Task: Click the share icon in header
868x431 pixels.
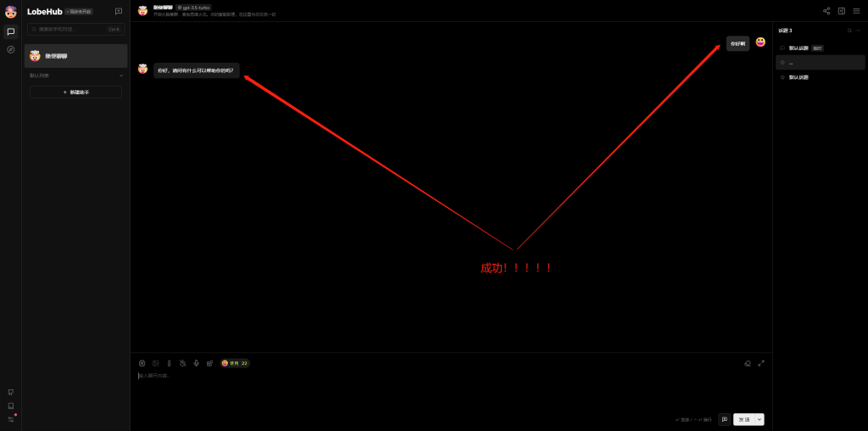Action: [826, 11]
